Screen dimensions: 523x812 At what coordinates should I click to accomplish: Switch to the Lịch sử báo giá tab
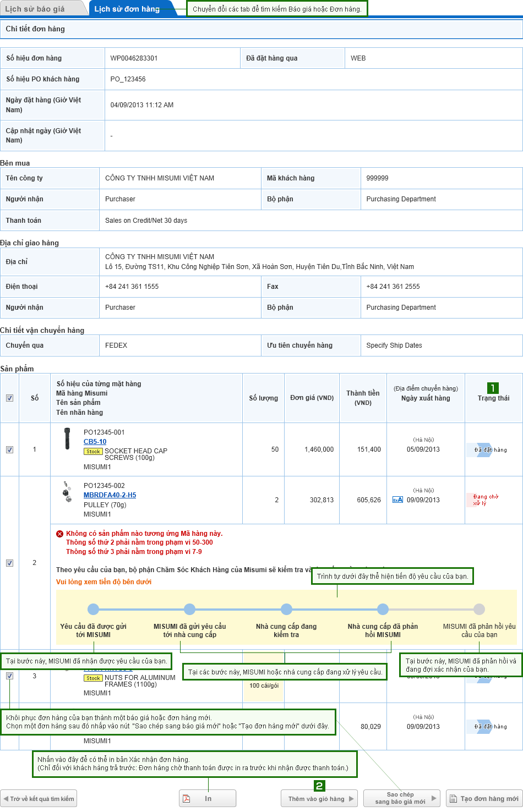tap(43, 8)
